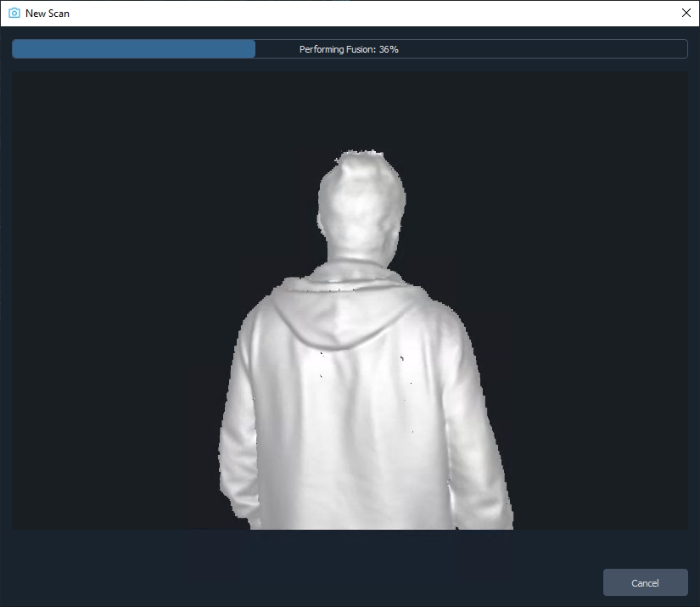Screen dimensions: 700x607
Task: Abort the scan with Cancel
Action: click(645, 582)
